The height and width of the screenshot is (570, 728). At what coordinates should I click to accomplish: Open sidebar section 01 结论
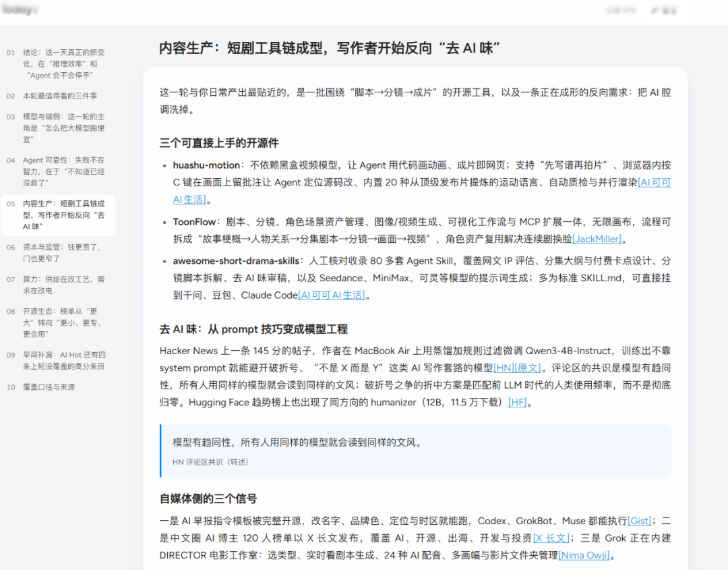tap(58, 63)
